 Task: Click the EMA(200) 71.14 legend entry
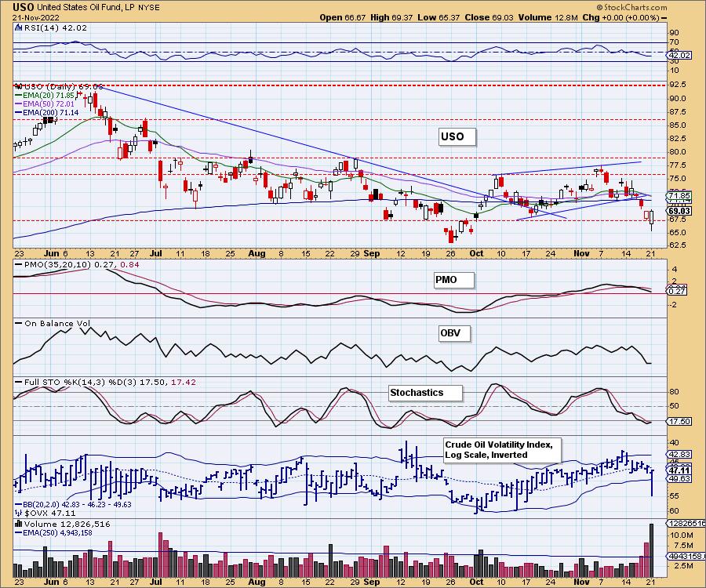46,112
